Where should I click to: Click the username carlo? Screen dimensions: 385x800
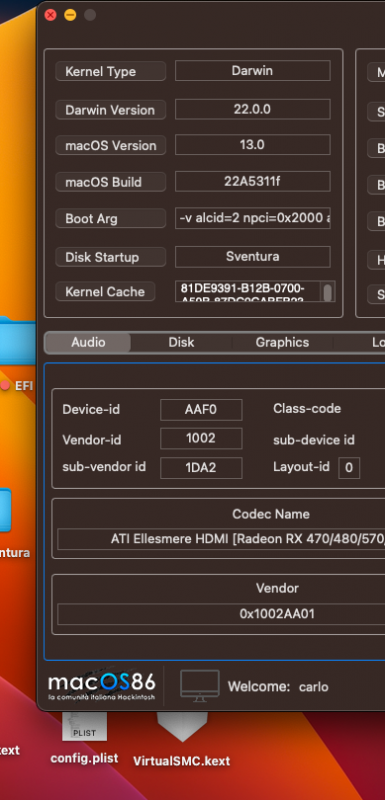coord(314,687)
